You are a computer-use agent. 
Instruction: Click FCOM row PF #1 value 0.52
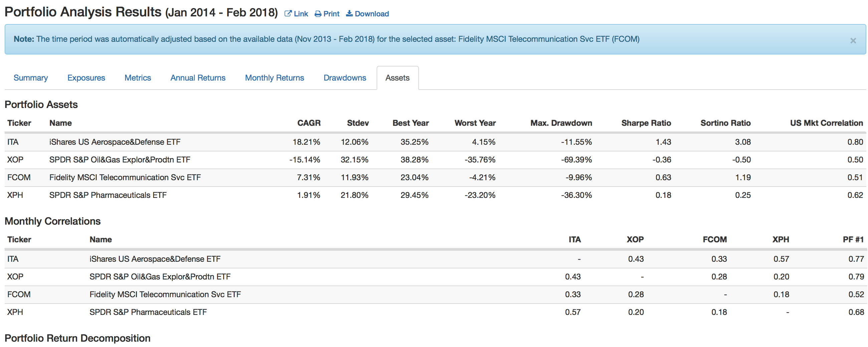tap(856, 294)
